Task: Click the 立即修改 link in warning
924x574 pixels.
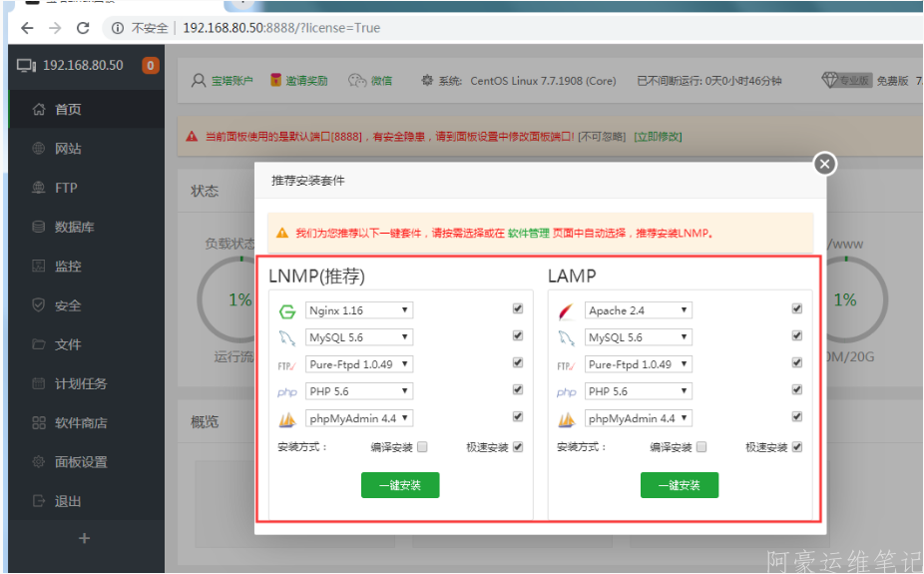Action: click(x=659, y=137)
